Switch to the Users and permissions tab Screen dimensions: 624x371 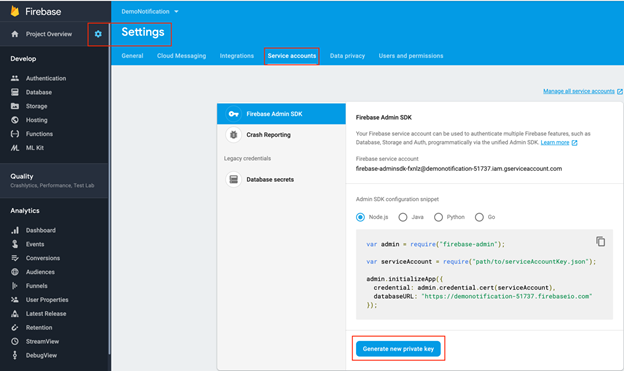click(411, 56)
